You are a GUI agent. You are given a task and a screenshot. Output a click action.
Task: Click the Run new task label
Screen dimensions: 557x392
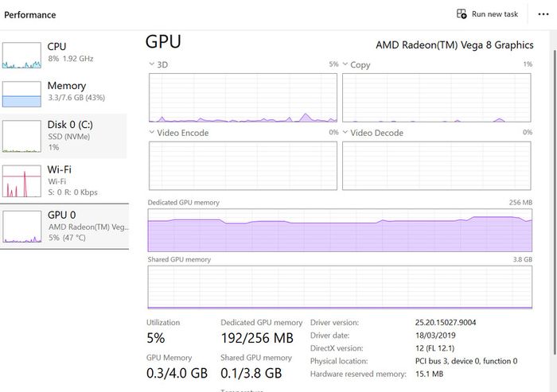click(x=495, y=14)
